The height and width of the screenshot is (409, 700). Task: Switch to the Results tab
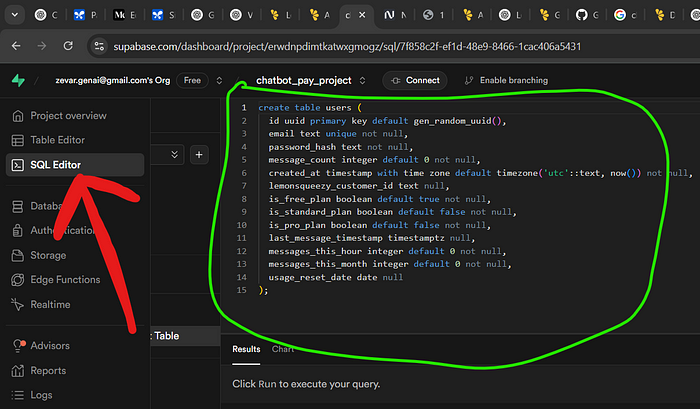tap(246, 349)
